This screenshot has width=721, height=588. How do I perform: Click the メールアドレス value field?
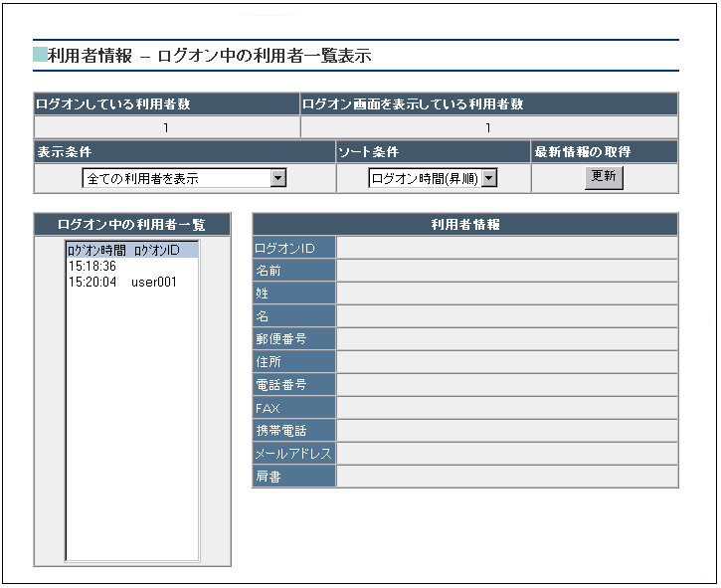coord(506,454)
